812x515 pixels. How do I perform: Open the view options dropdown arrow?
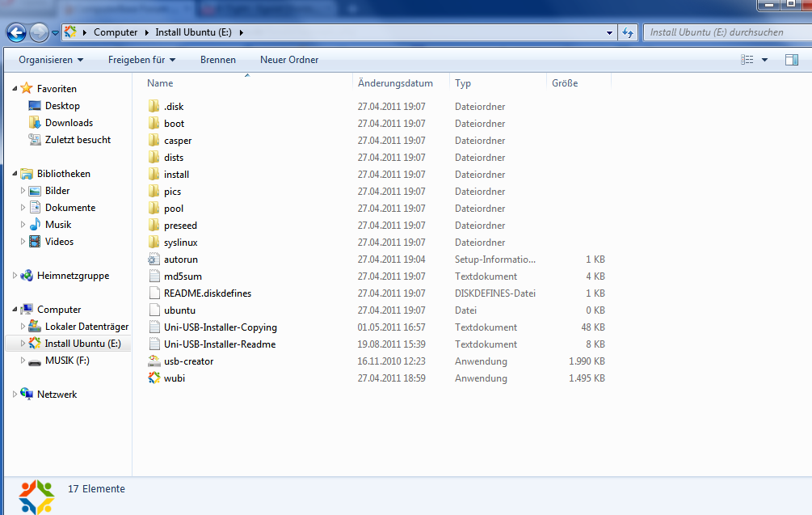[x=764, y=60]
